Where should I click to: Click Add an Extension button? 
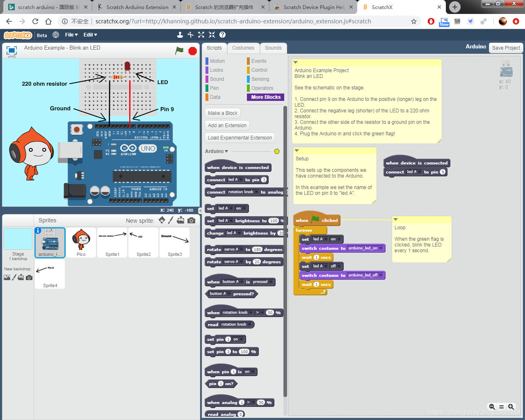227,126
